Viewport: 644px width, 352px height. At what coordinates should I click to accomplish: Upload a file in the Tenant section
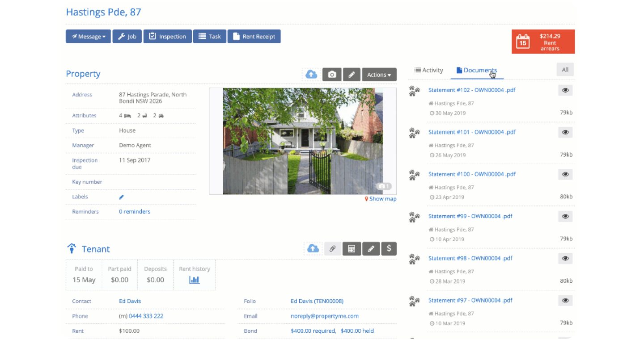coord(313,249)
